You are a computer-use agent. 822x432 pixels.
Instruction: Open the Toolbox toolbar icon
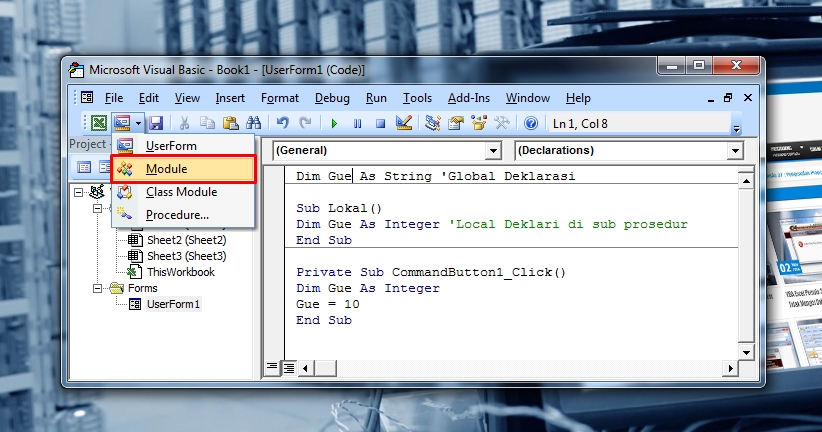coord(502,123)
